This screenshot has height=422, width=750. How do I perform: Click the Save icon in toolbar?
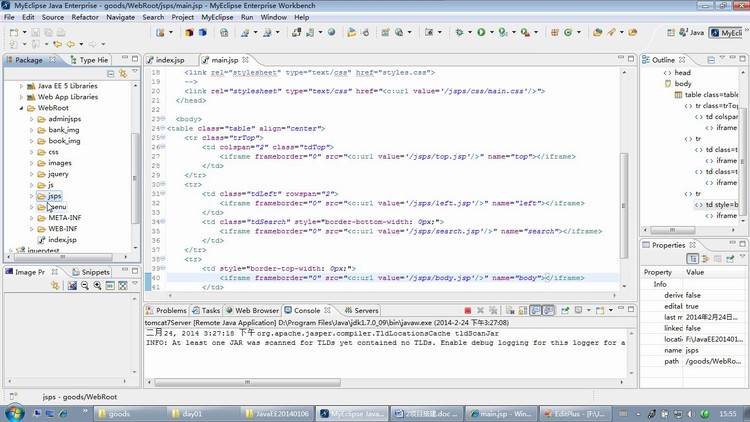click(x=35, y=32)
